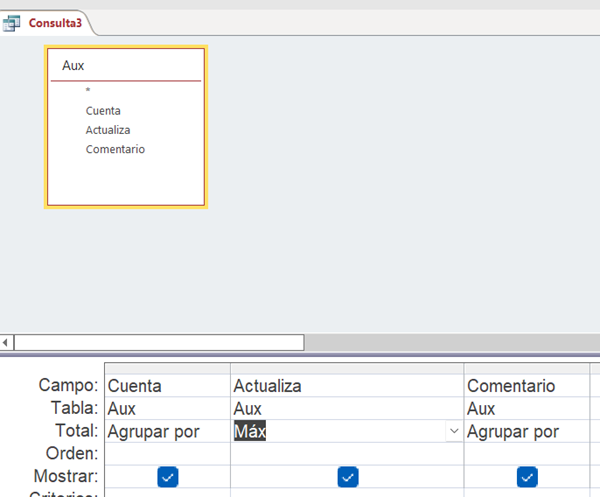Uncheck Mostrar for the Actualiza column
The image size is (600, 497).
[x=348, y=477]
